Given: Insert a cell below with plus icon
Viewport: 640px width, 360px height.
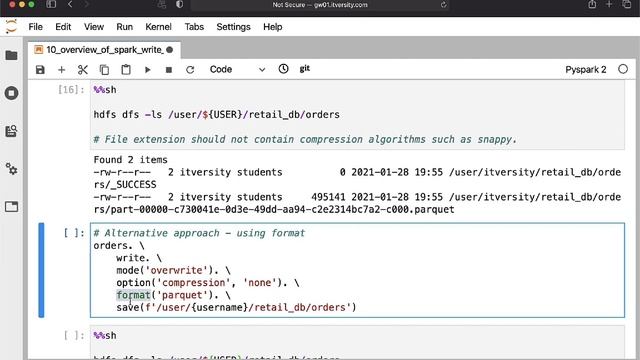Looking at the screenshot, I should (61, 70).
